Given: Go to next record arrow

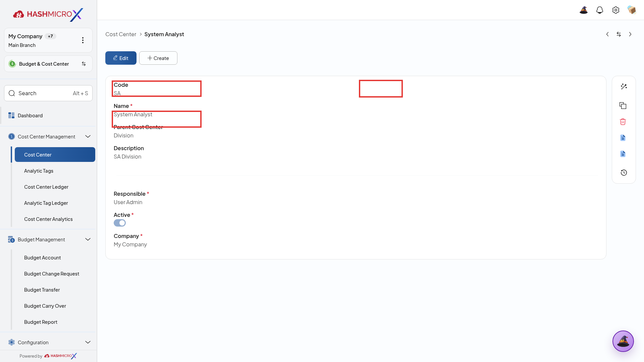Looking at the screenshot, I should (x=630, y=34).
